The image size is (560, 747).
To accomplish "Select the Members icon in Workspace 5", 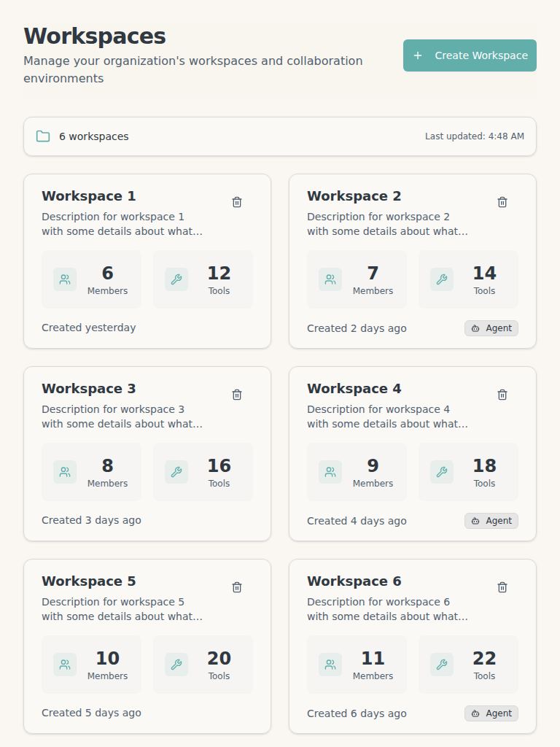I will (64, 664).
